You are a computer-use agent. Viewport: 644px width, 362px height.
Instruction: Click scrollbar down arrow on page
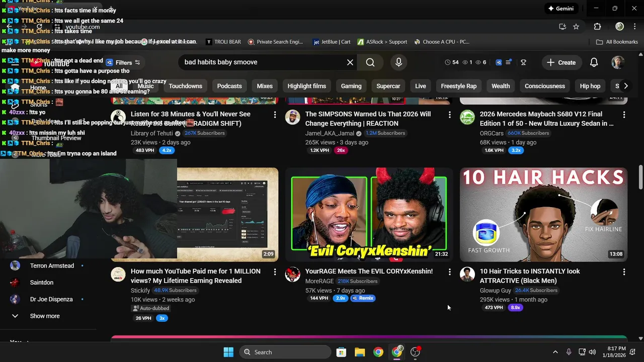pos(640,339)
